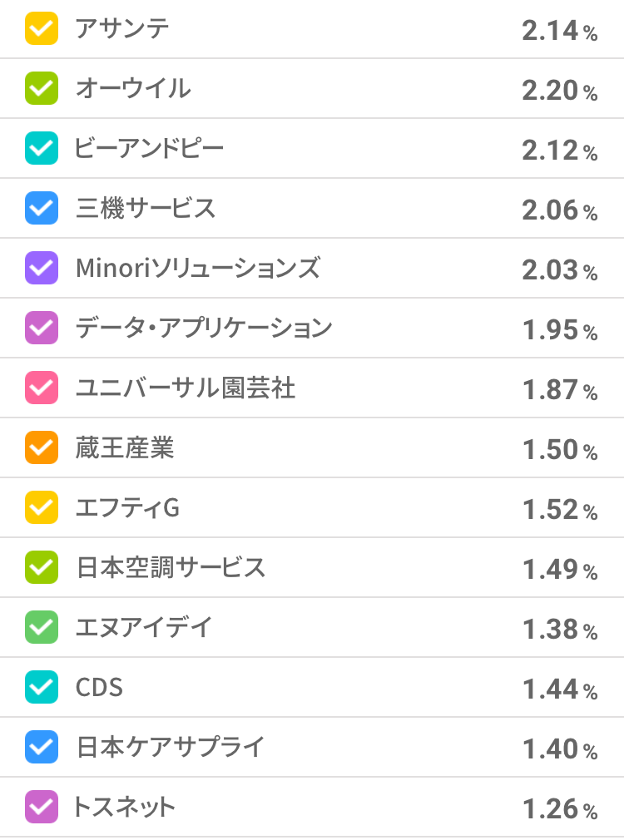Disable the 蔵王産業 orange checkbox

pos(42,447)
